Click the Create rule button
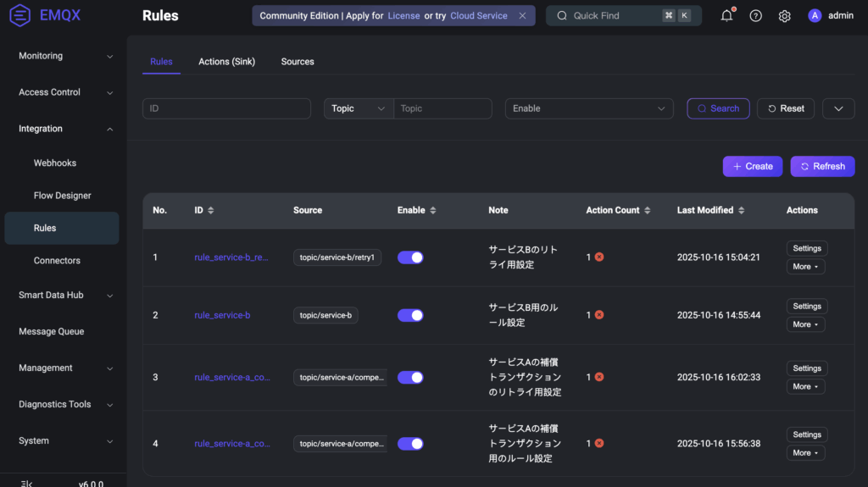The width and height of the screenshot is (868, 487). click(752, 166)
